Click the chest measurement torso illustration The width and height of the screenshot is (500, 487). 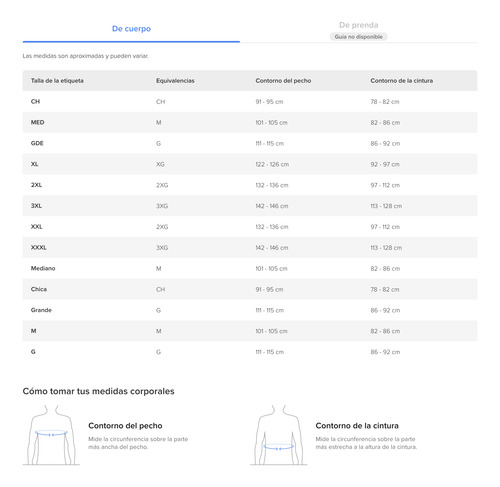[x=51, y=435]
